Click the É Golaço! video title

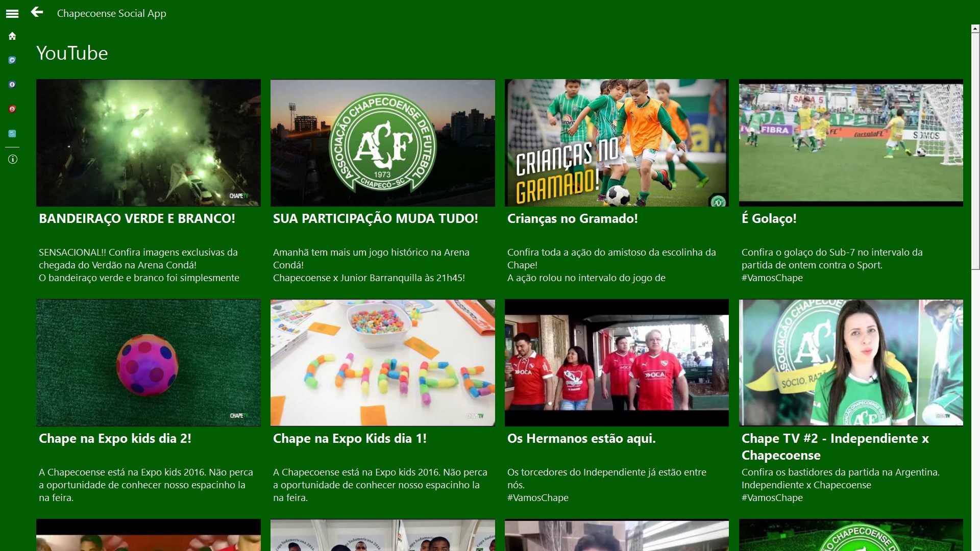click(769, 219)
